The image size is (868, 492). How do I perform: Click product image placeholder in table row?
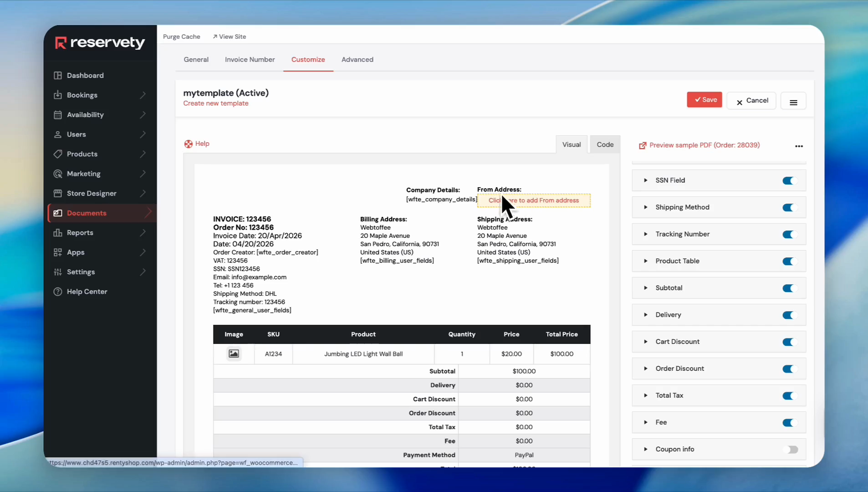coord(234,354)
